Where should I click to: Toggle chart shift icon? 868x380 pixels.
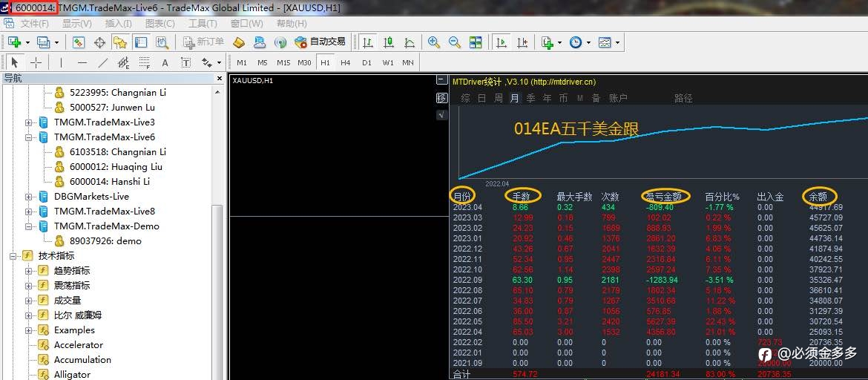tap(522, 42)
